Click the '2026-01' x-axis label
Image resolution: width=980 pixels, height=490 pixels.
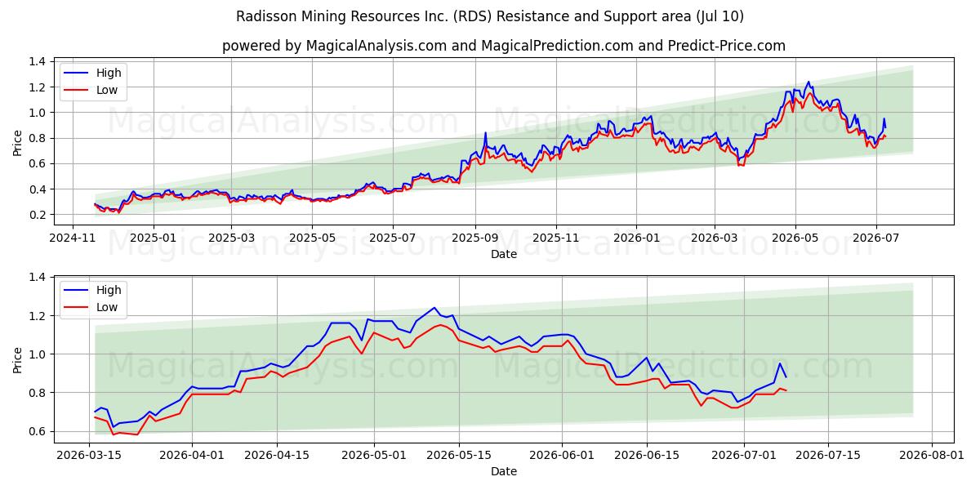[635, 238]
